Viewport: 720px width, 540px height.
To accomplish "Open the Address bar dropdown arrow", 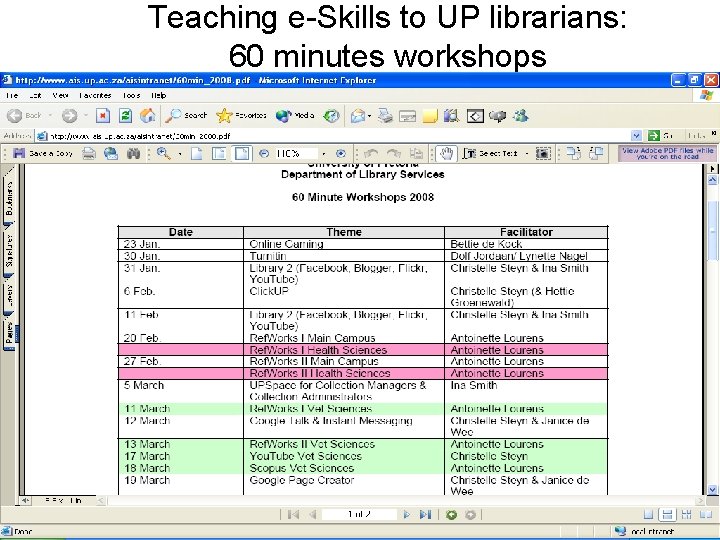I will tap(636, 136).
